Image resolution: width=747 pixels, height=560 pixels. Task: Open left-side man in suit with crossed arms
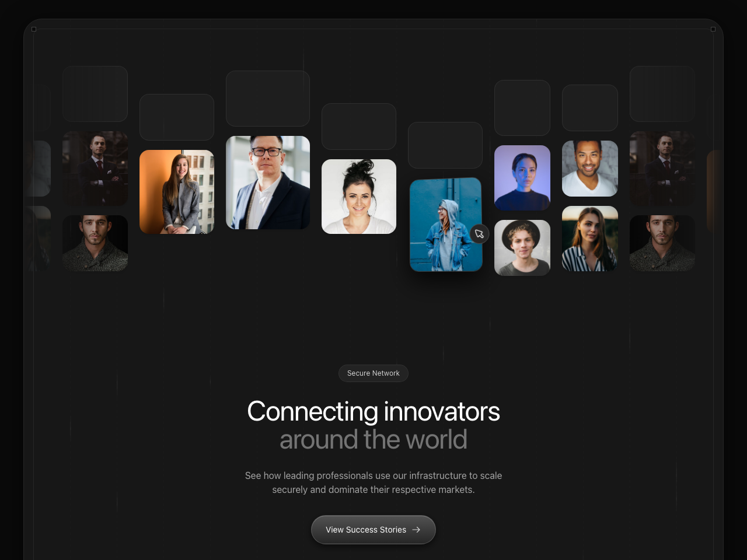95,169
